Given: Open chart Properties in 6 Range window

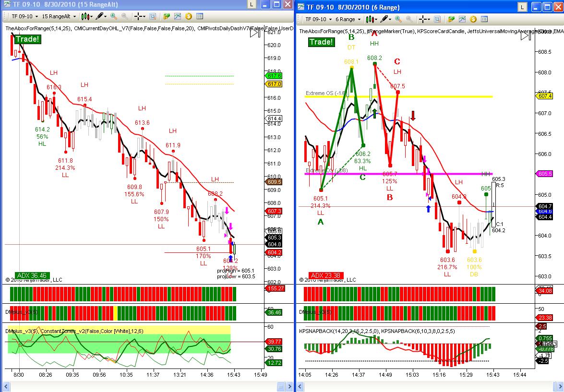Looking at the screenshot, I should (484, 19).
